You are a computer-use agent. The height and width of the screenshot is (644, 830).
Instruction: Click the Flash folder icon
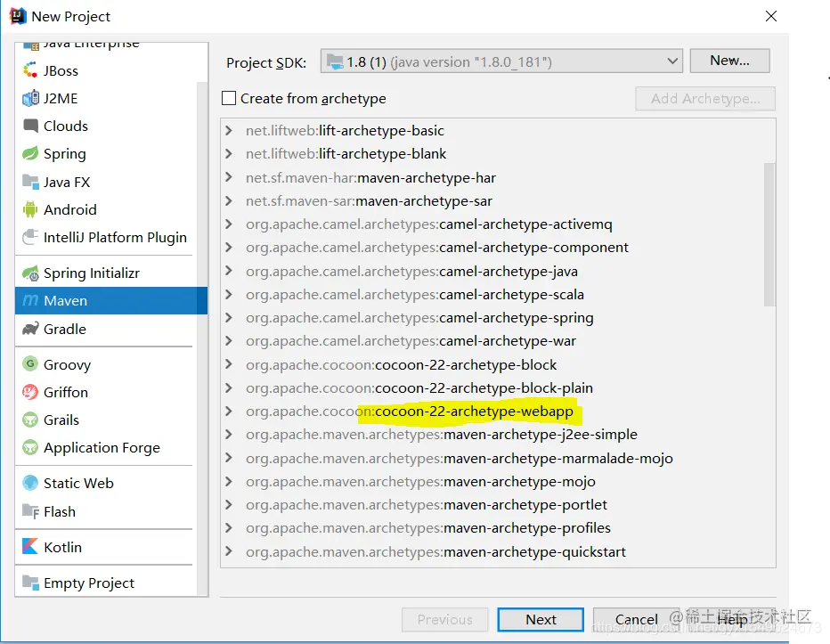[x=30, y=511]
